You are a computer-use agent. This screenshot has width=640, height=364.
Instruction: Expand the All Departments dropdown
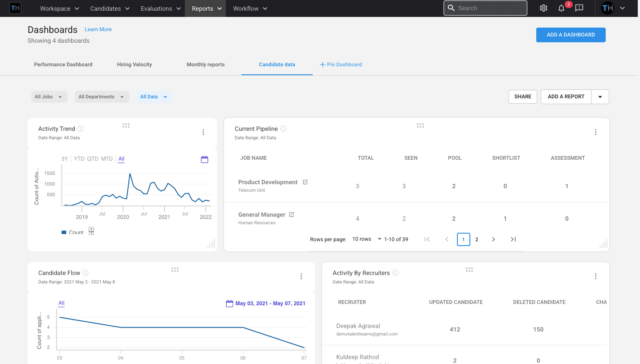pyautogui.click(x=102, y=97)
